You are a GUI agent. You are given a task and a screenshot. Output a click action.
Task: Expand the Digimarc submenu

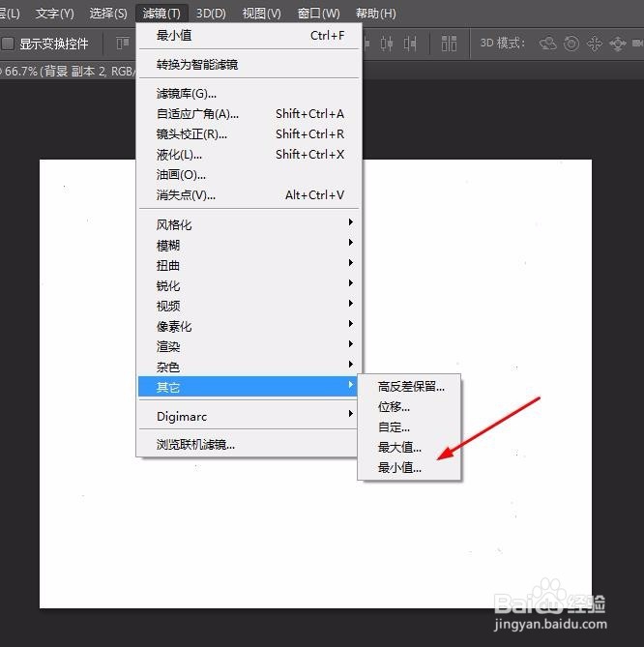249,416
